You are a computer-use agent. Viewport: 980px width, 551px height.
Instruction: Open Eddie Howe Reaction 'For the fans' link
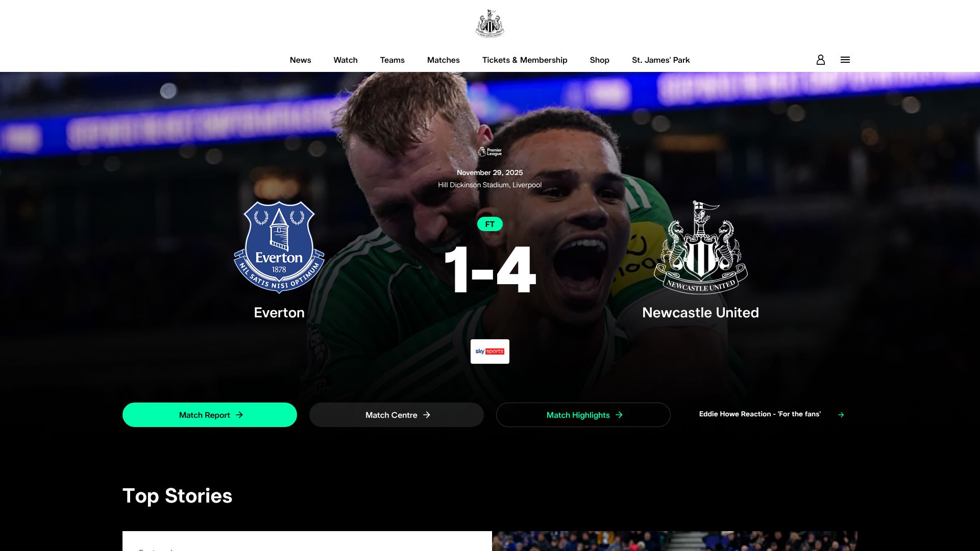[x=759, y=414]
